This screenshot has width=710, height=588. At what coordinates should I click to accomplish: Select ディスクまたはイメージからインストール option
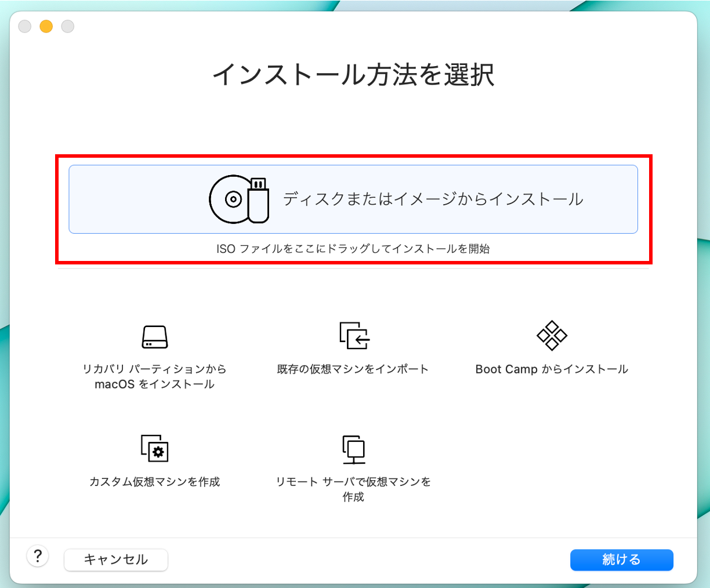pos(353,199)
